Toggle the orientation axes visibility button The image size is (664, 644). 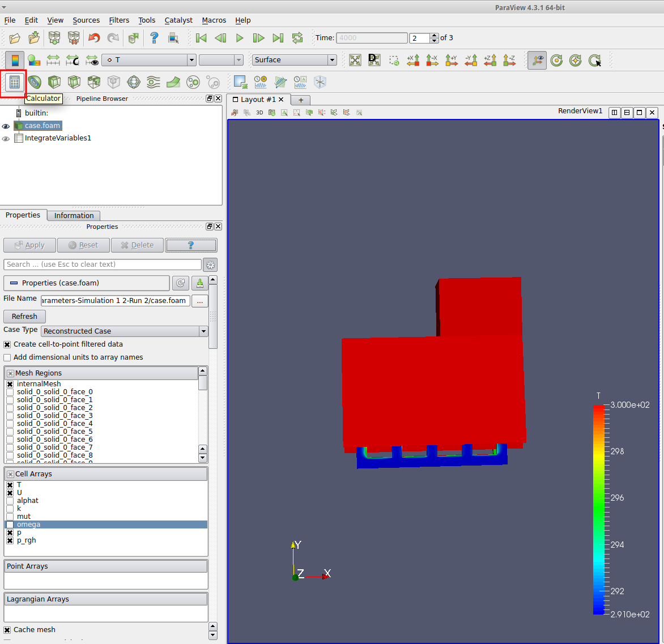537,60
